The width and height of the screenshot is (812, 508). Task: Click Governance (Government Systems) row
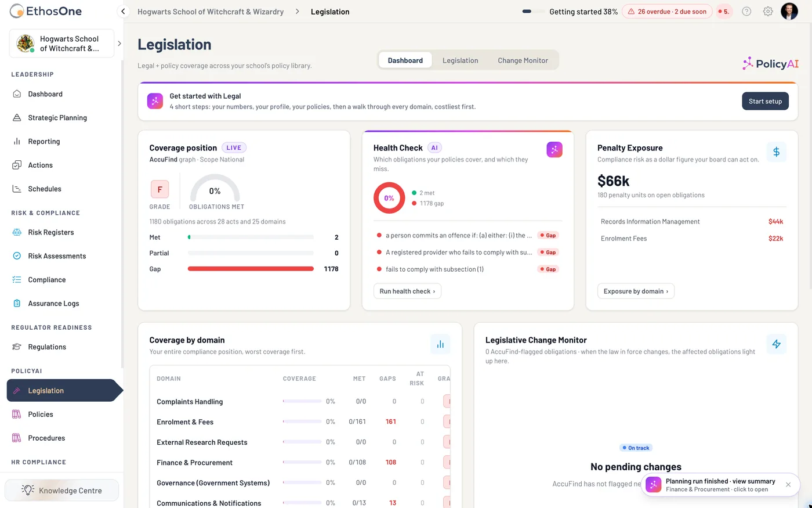(300, 483)
